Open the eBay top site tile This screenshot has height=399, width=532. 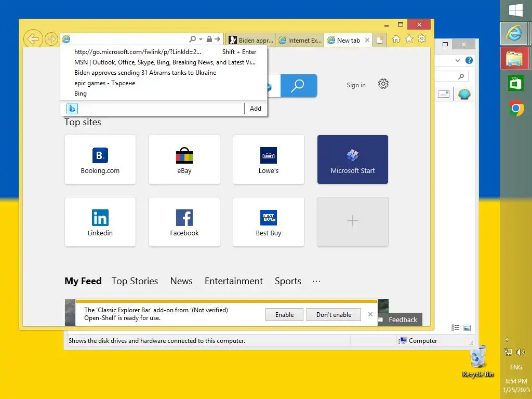[x=184, y=159]
